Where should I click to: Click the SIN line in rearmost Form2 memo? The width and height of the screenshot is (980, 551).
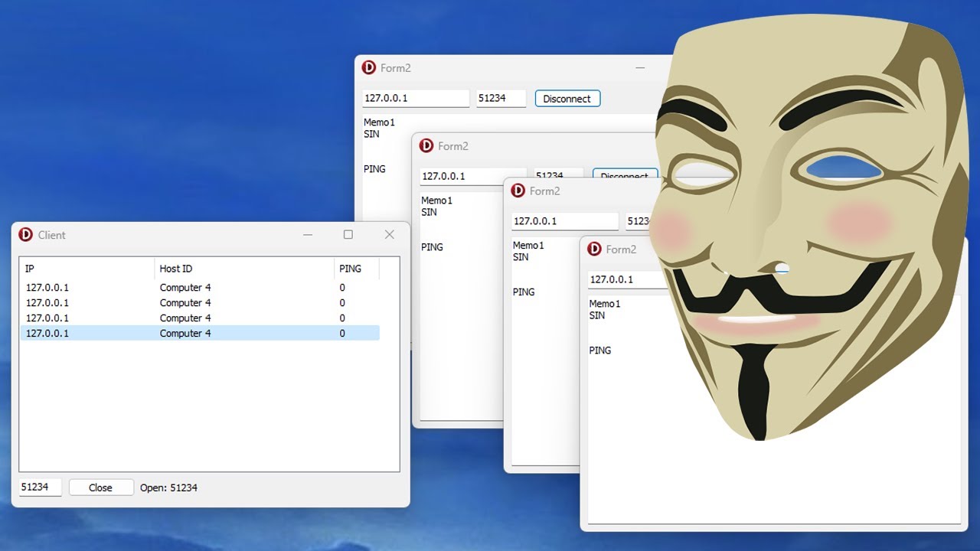(371, 134)
